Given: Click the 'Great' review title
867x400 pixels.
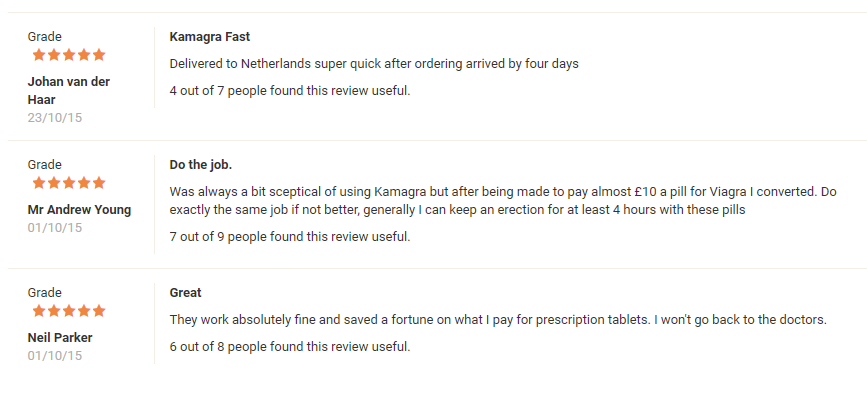Looking at the screenshot, I should point(186,293).
